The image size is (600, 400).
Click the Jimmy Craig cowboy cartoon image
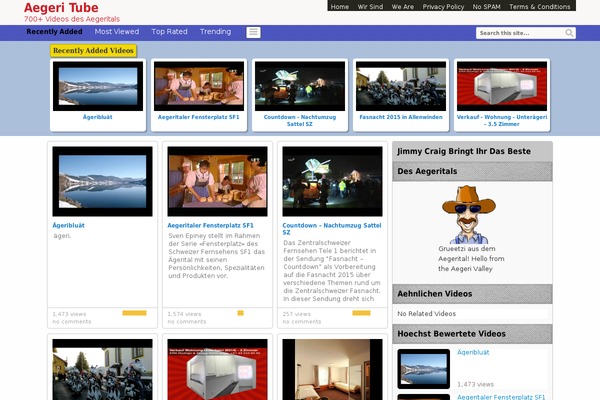pyautogui.click(x=469, y=214)
